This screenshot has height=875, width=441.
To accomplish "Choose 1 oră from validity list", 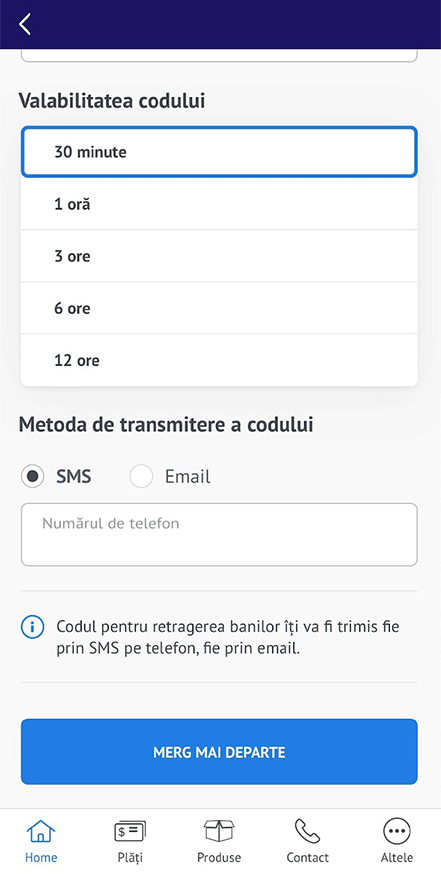I will (x=219, y=204).
